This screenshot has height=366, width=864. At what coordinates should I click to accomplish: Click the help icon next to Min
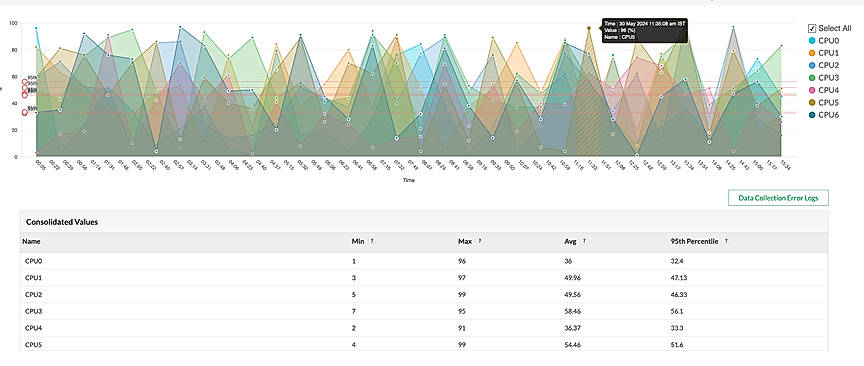coord(372,241)
